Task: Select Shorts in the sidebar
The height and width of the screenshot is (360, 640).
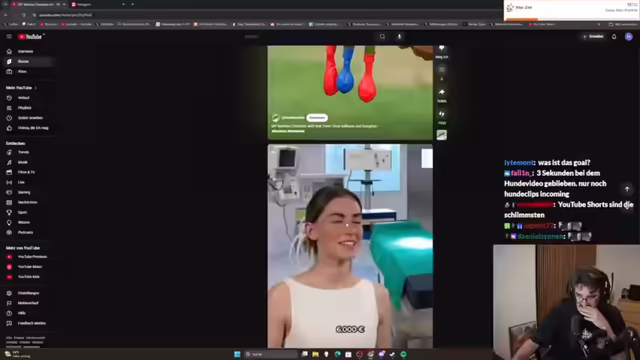Action: [27, 62]
